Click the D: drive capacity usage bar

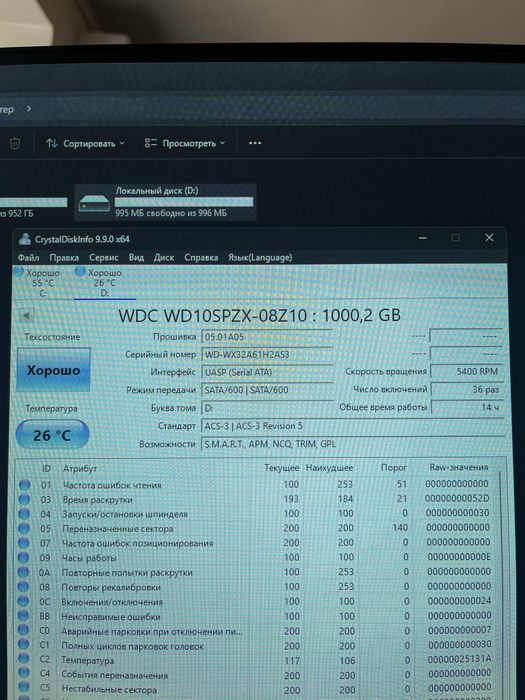(184, 202)
